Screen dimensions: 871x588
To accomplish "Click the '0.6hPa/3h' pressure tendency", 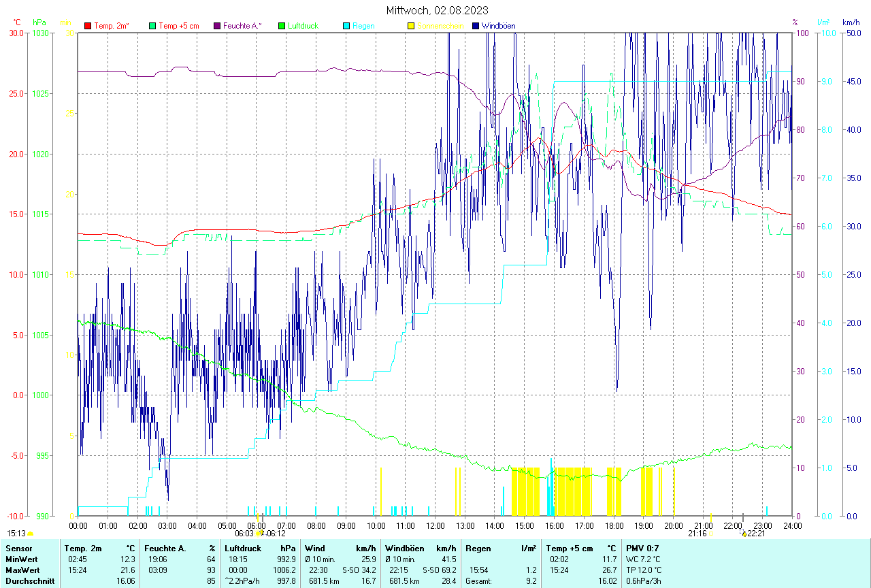I will [x=645, y=581].
